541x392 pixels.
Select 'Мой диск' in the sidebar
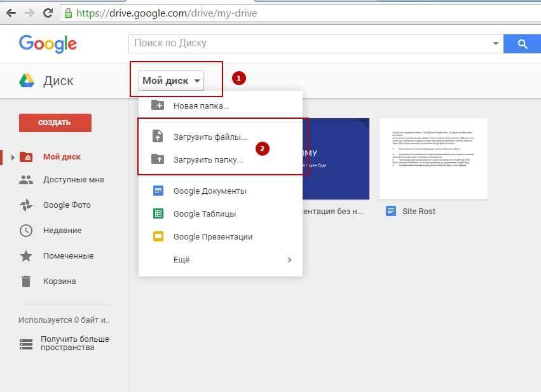click(x=62, y=157)
